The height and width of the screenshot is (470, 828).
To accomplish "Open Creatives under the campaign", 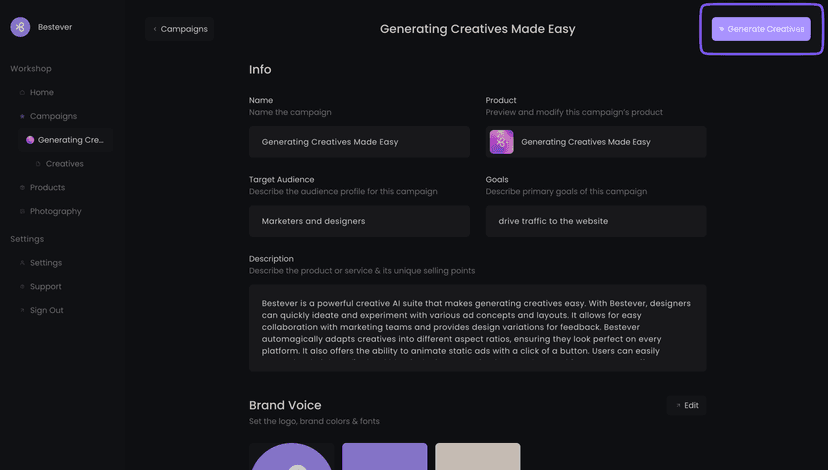I will click(65, 164).
